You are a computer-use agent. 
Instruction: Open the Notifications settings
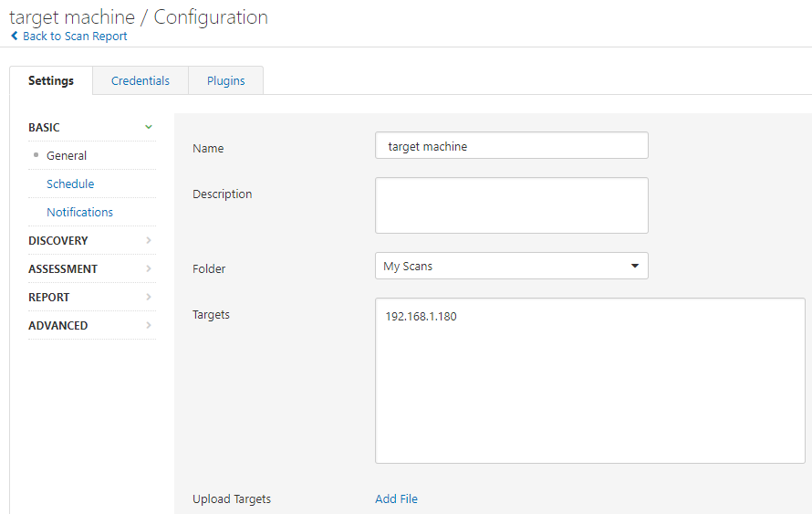click(80, 212)
